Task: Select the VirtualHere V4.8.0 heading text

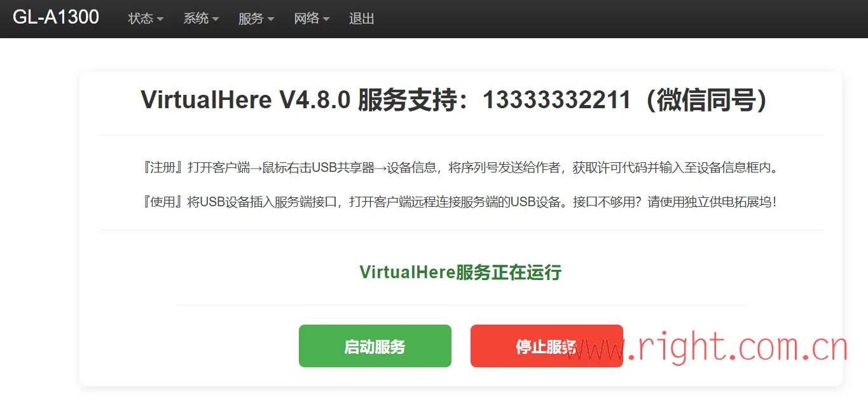Action: tap(245, 100)
